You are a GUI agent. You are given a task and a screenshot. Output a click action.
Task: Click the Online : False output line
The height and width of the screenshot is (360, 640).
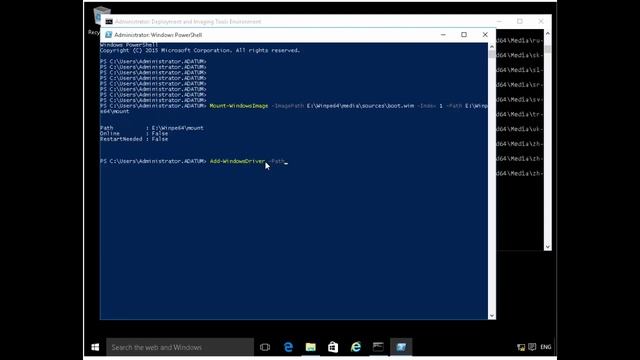click(134, 133)
